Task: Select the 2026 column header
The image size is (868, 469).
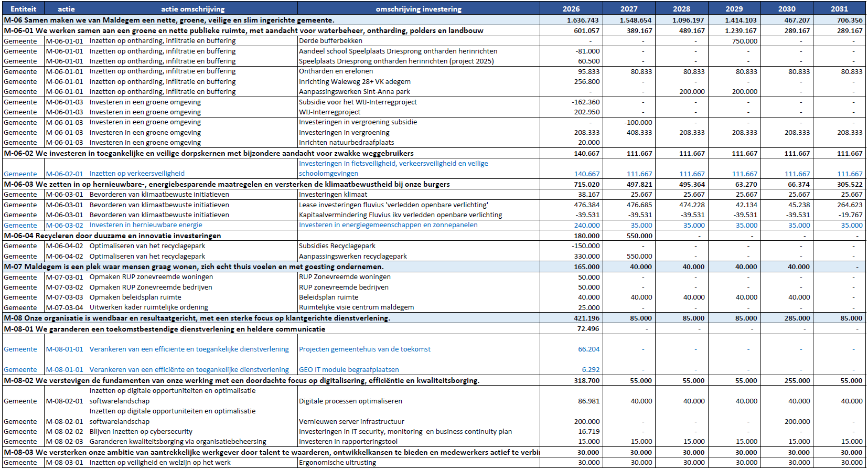Action: (x=571, y=9)
